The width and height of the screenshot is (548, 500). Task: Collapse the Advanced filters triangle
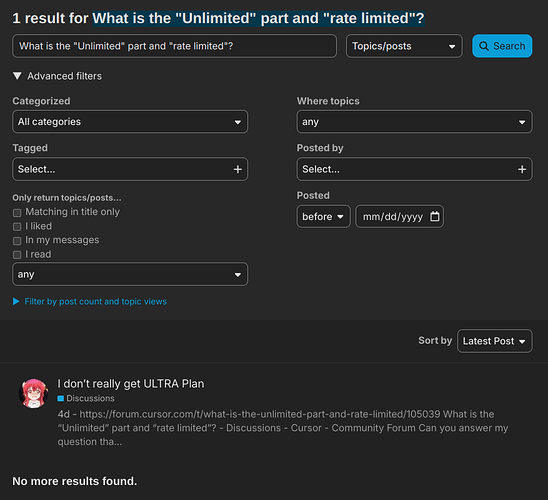click(x=17, y=76)
